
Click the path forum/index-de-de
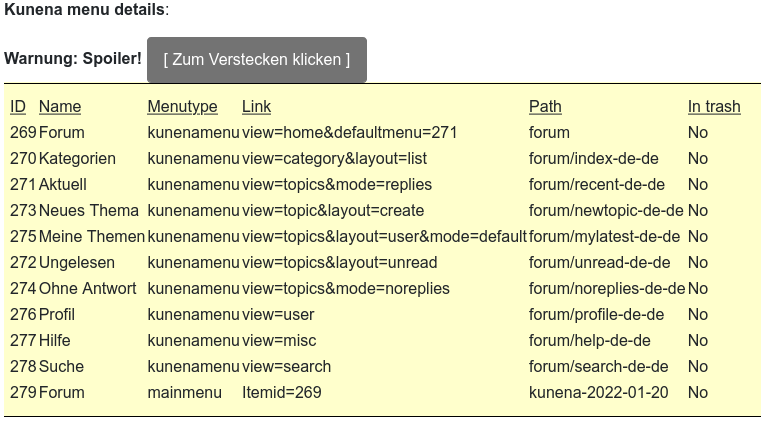click(x=594, y=158)
